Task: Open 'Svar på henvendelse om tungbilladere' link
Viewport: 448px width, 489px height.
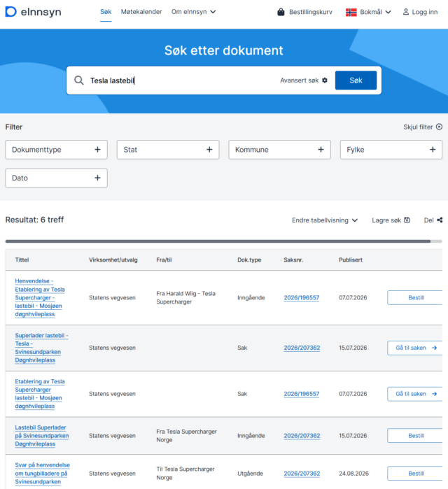Action: click(x=43, y=474)
